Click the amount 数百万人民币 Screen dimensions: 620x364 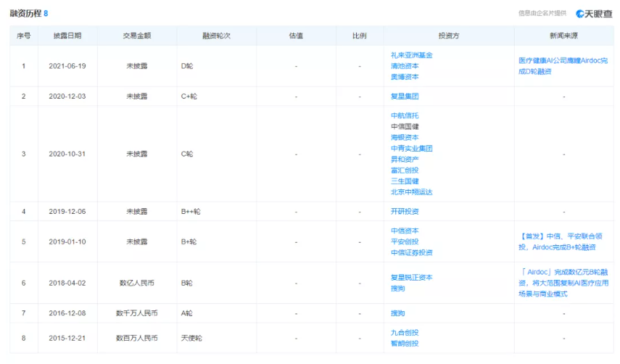point(137,339)
